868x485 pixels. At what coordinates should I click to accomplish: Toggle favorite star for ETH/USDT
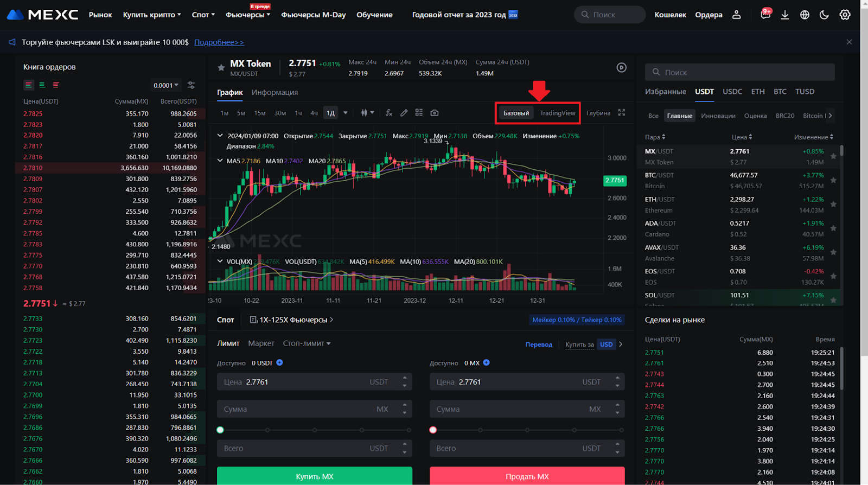(833, 205)
